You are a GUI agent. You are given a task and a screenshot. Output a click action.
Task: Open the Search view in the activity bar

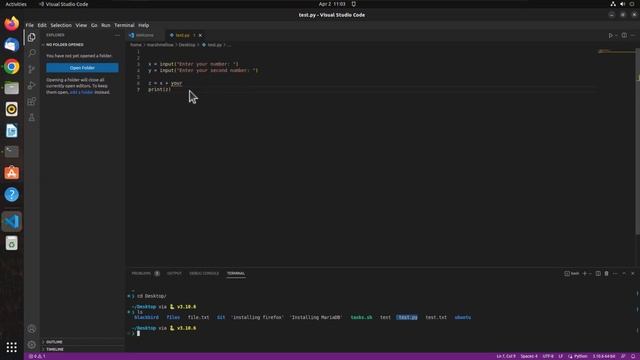tap(31, 53)
